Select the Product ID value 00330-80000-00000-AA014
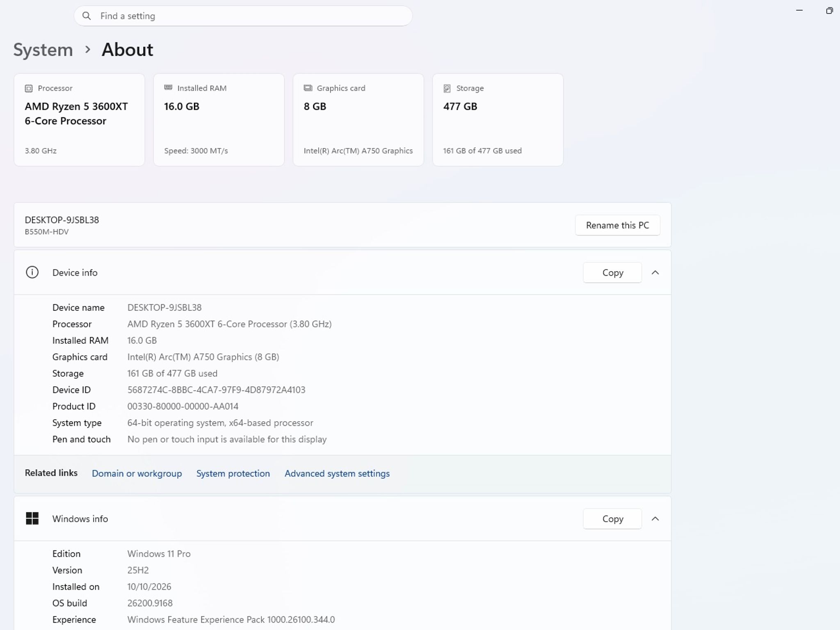Viewport: 840px width, 630px height. [183, 406]
